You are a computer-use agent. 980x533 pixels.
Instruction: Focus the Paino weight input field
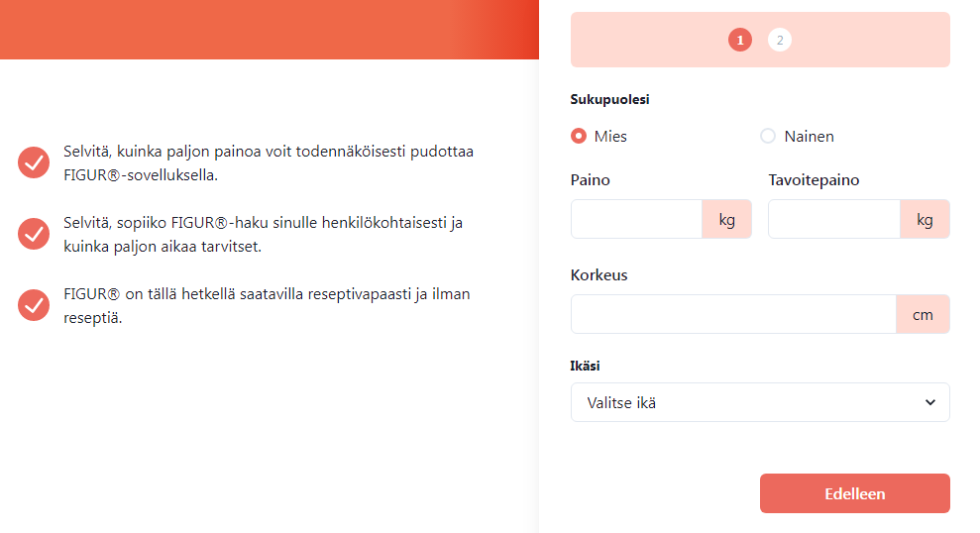636,219
